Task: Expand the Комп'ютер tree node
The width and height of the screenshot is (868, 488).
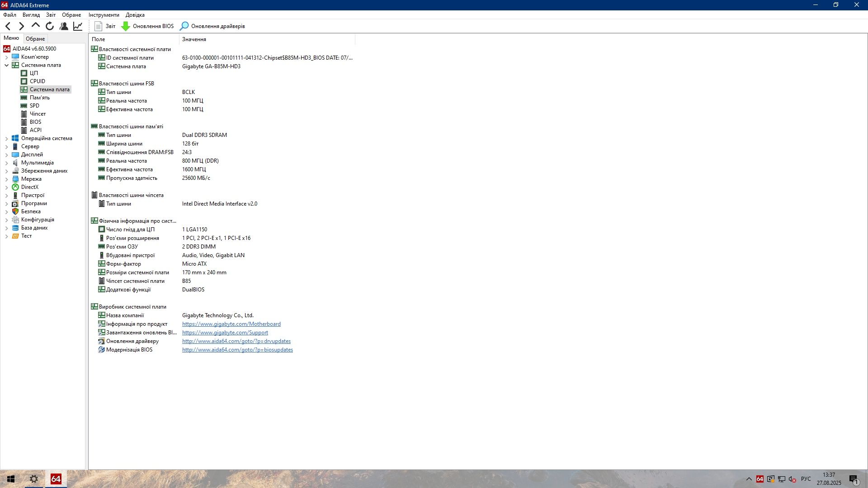Action: pos(6,57)
